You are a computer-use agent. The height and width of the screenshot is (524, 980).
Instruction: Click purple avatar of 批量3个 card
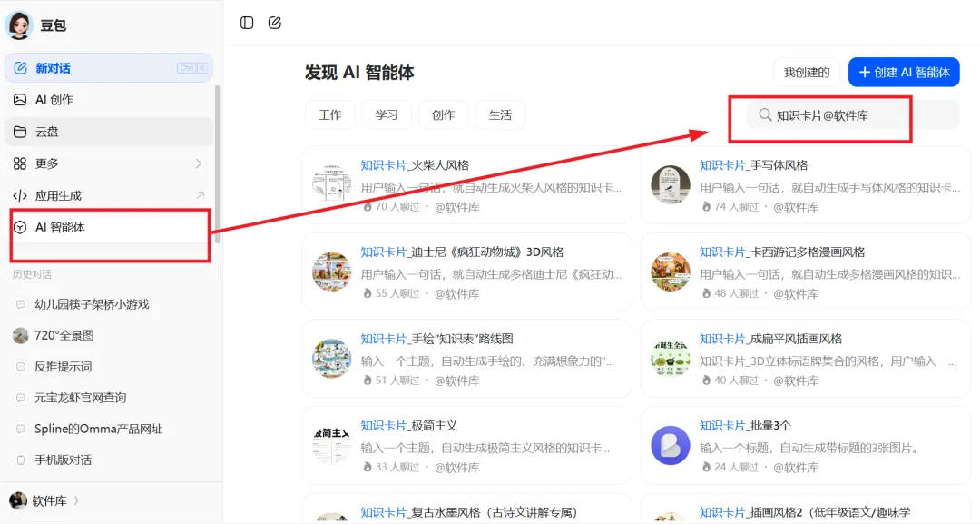click(x=671, y=445)
